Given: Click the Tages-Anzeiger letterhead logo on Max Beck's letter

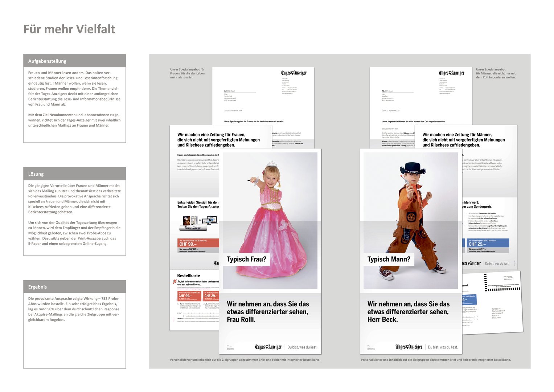Looking at the screenshot, I should pyautogui.click(x=452, y=73).
